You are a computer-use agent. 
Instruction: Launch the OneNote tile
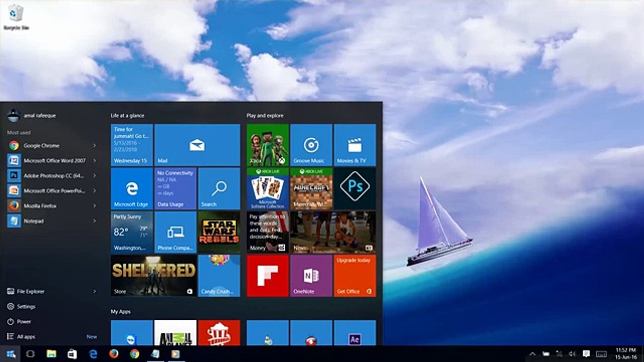(x=311, y=276)
